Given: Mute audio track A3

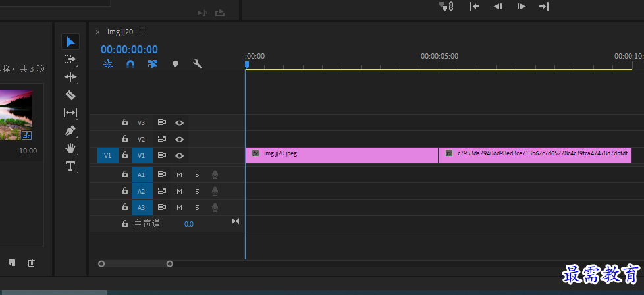Looking at the screenshot, I should point(180,207).
